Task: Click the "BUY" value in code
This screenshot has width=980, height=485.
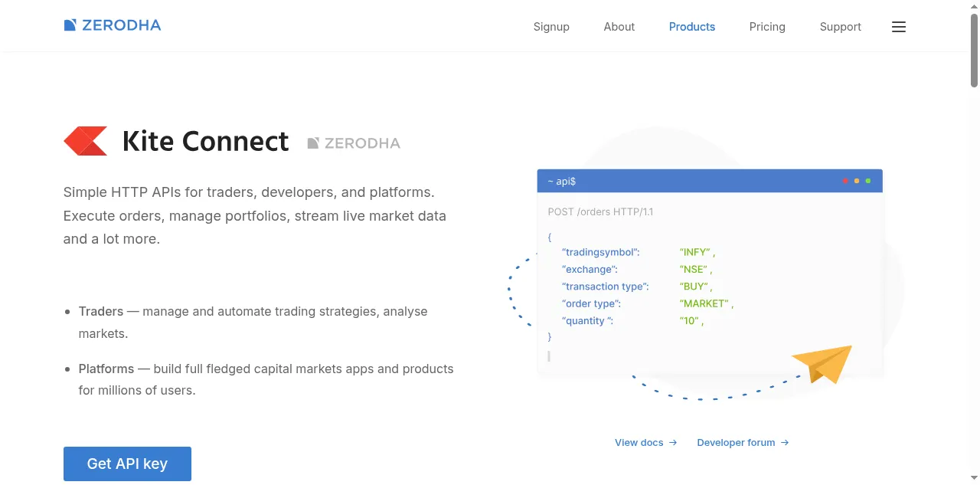Action: (694, 287)
